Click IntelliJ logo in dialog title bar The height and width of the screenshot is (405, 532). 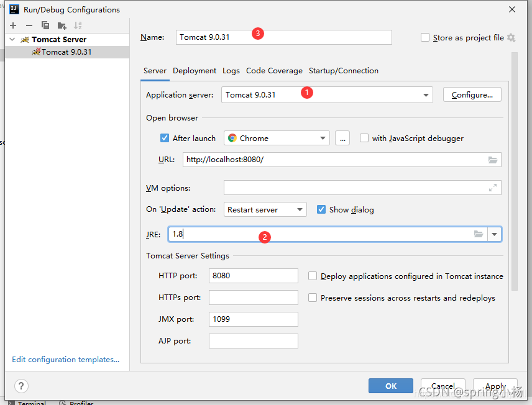point(14,9)
